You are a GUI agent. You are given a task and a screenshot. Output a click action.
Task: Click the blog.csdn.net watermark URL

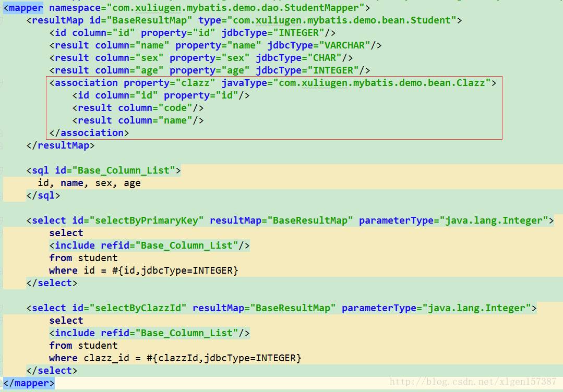pos(473,382)
